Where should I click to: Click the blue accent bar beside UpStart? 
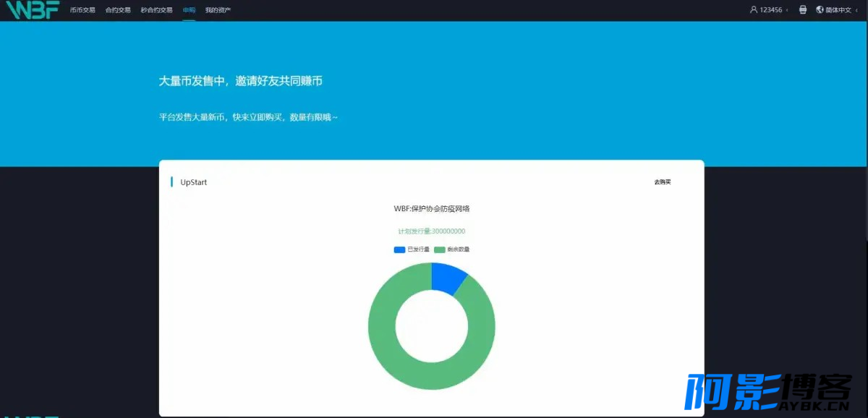(x=171, y=182)
